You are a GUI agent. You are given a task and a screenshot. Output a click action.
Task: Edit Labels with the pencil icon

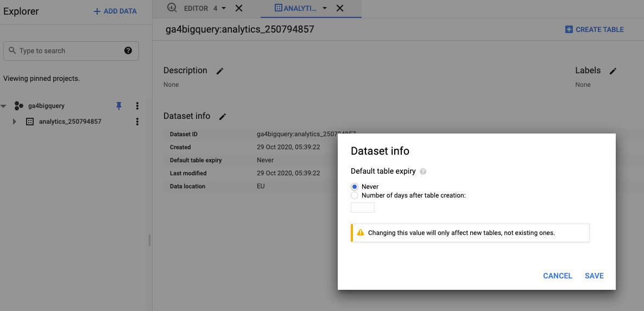613,71
